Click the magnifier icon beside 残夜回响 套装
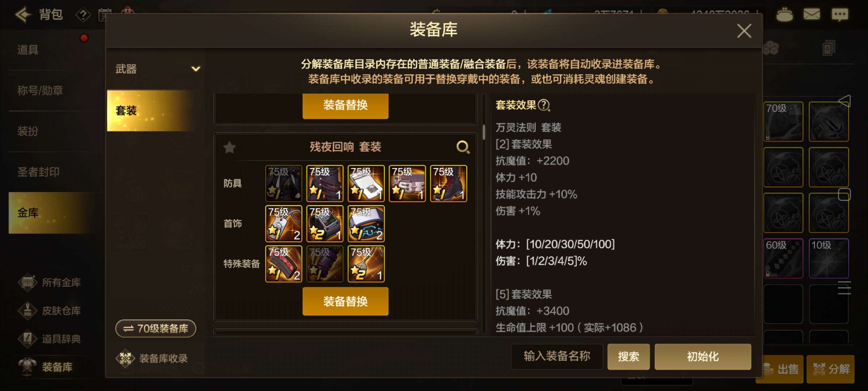This screenshot has height=391, width=868. coord(463,147)
